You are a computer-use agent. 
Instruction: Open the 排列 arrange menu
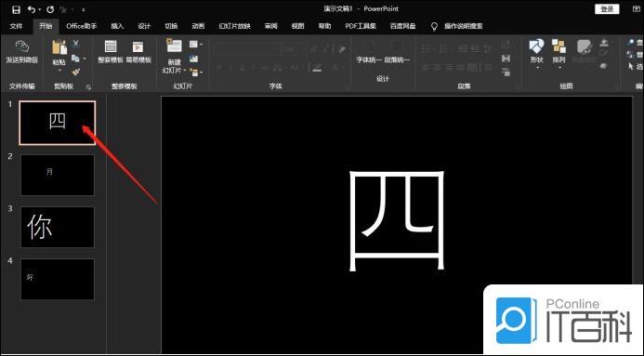coord(559,53)
